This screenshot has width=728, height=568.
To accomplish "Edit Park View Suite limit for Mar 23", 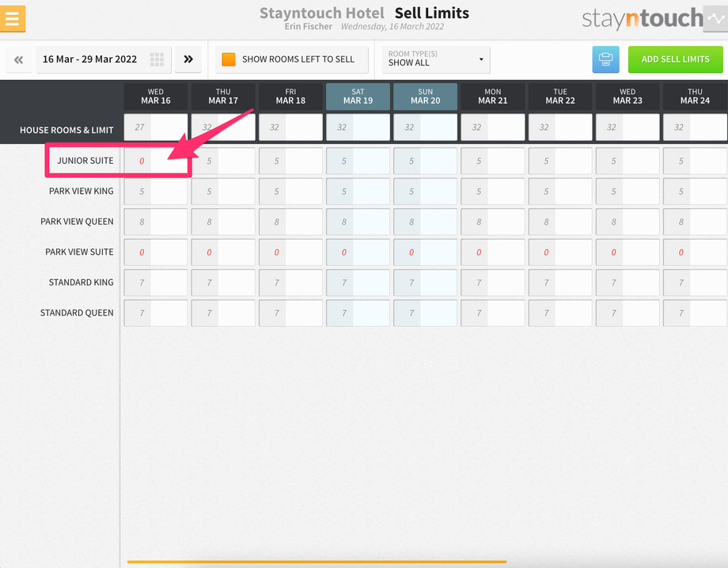I will point(641,252).
